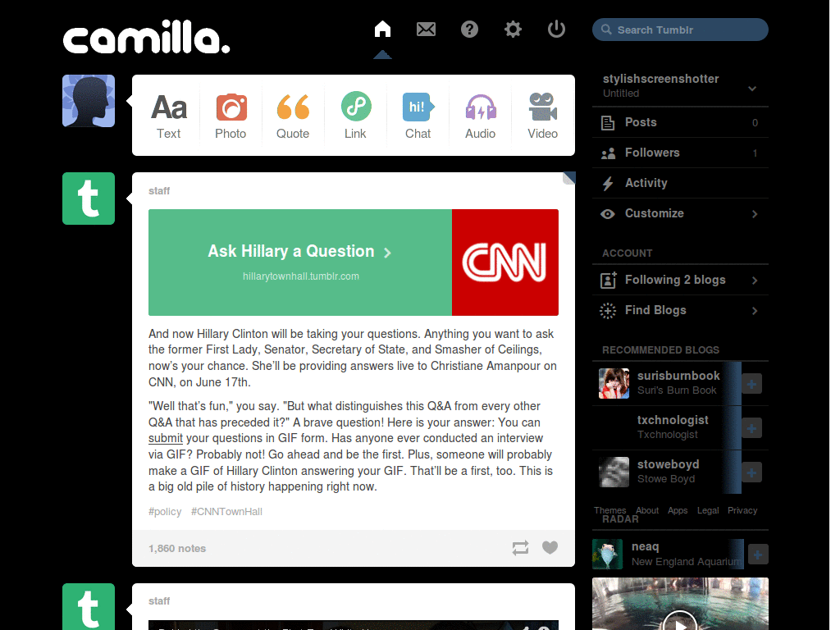Screen dimensions: 840x630
Task: Create a new Text post
Action: pyautogui.click(x=169, y=116)
